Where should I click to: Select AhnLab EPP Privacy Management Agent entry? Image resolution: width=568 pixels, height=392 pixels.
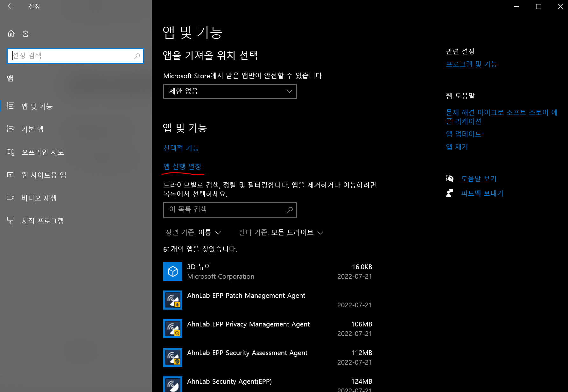tap(268, 329)
